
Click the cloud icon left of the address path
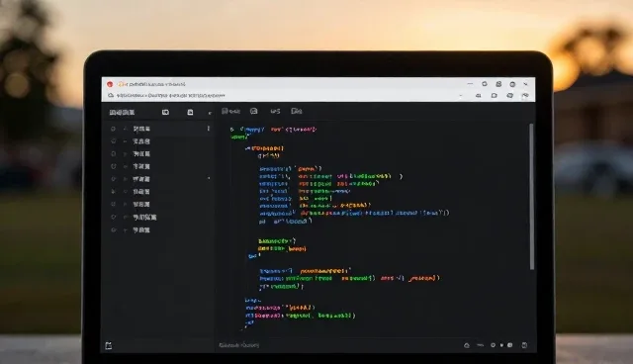[111, 96]
